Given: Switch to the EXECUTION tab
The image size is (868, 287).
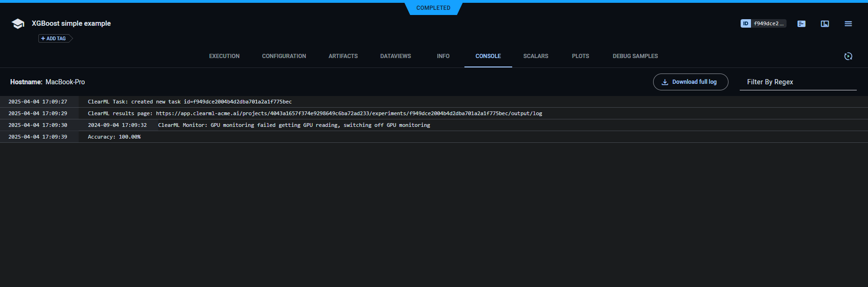Looking at the screenshot, I should pos(224,56).
